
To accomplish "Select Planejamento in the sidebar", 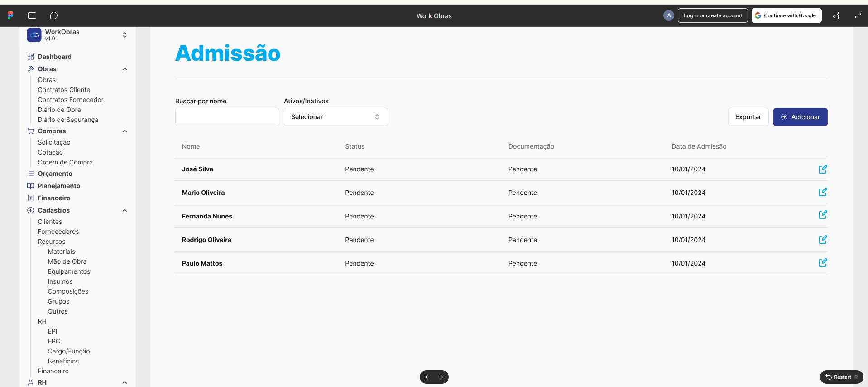I will (59, 186).
